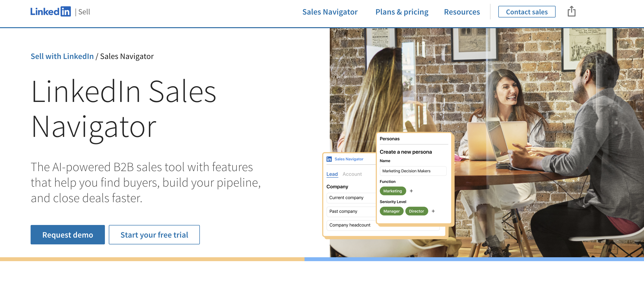
Task: Click plus icon next to Director tag
Action: (x=433, y=211)
